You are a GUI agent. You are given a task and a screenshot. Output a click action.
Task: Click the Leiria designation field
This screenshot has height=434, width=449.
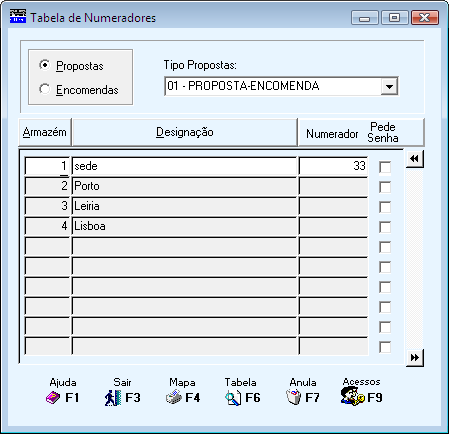(184, 206)
